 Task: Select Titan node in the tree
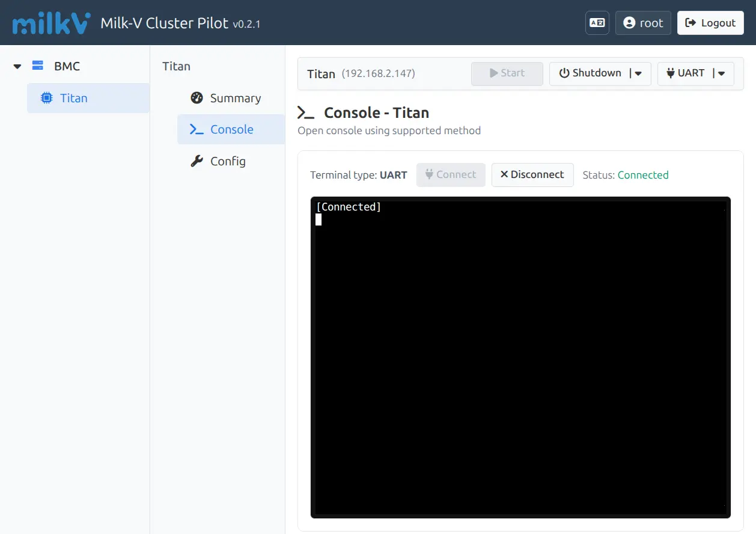coord(74,98)
